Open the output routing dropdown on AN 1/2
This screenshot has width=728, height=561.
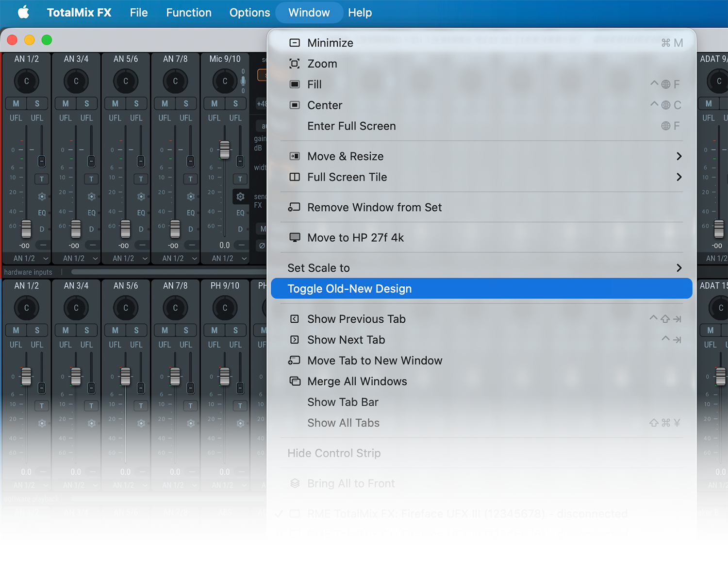(27, 258)
